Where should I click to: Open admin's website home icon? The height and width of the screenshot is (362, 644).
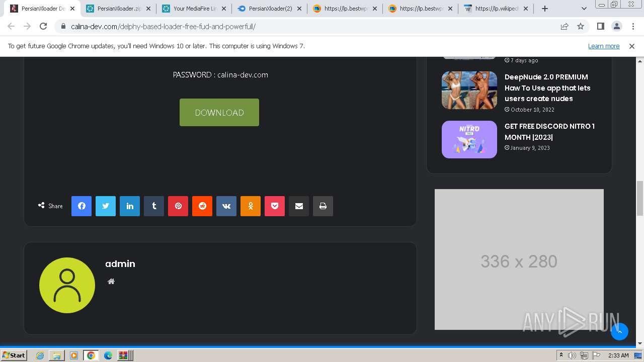(x=111, y=282)
